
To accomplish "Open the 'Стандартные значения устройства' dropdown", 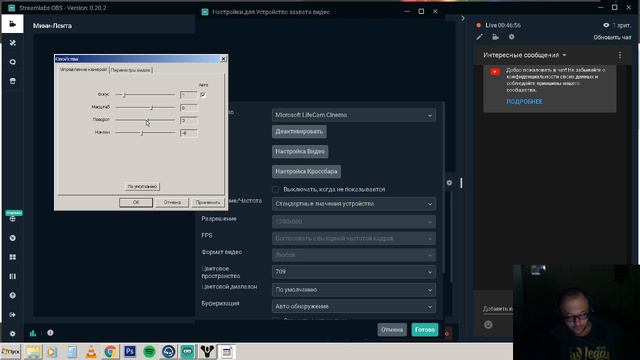I will [353, 204].
